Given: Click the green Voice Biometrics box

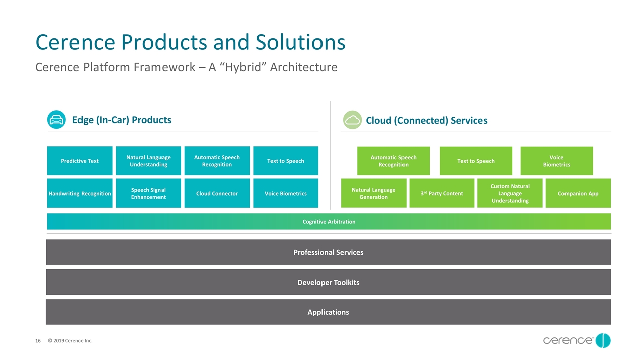Looking at the screenshot, I should (x=556, y=161).
